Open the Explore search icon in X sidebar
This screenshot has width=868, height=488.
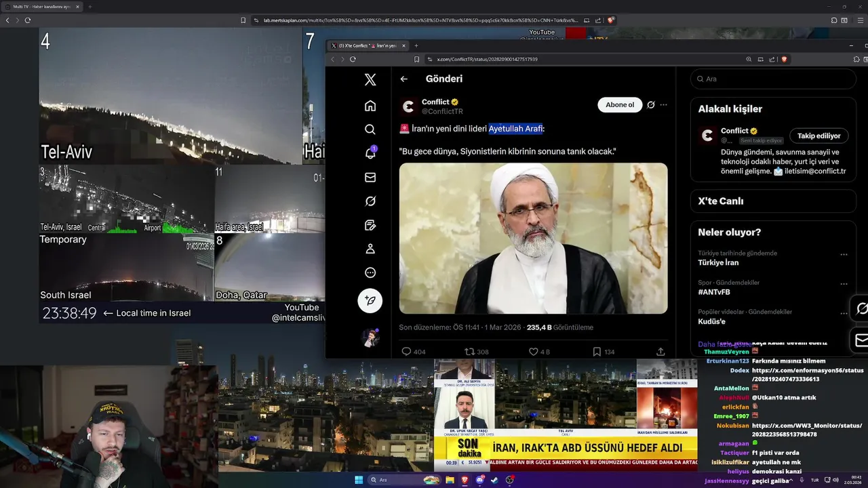pyautogui.click(x=370, y=129)
